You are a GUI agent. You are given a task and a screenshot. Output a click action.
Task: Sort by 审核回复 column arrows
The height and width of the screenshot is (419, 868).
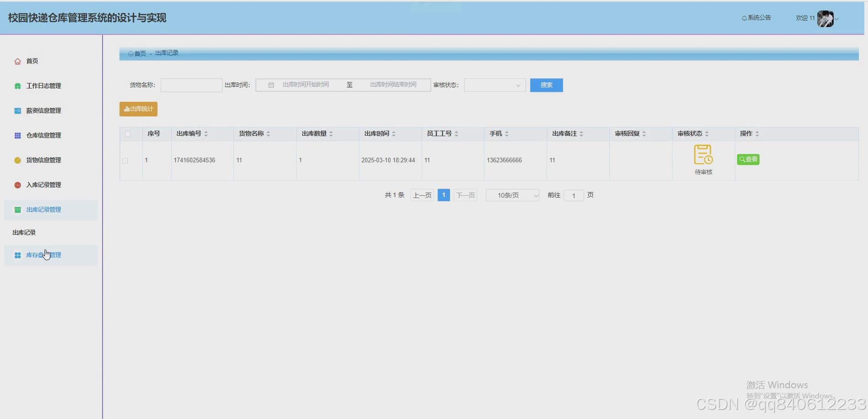click(x=644, y=134)
